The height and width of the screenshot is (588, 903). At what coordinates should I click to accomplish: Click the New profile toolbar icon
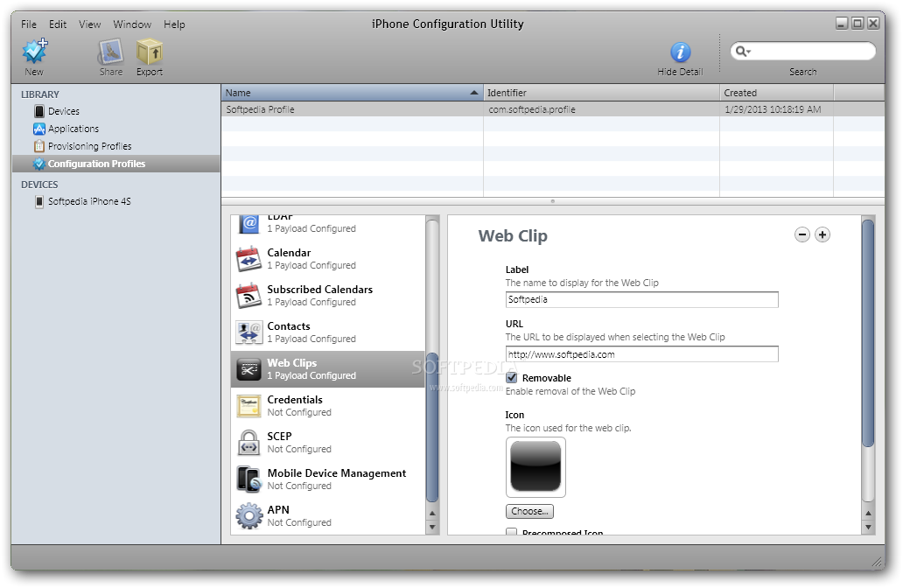[x=34, y=52]
